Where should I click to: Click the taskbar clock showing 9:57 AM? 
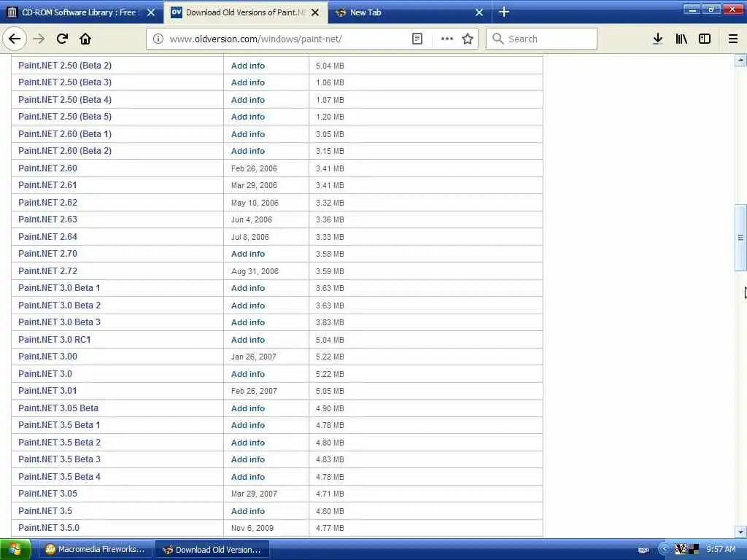click(721, 550)
